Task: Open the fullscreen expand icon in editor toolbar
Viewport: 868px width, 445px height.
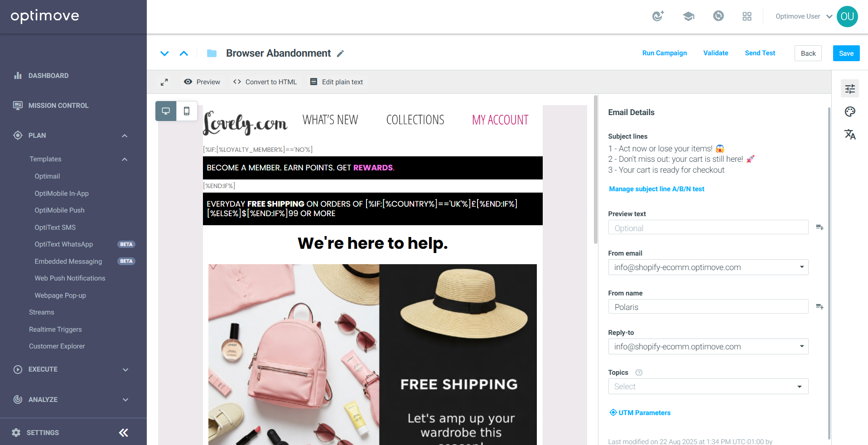Action: click(x=164, y=82)
